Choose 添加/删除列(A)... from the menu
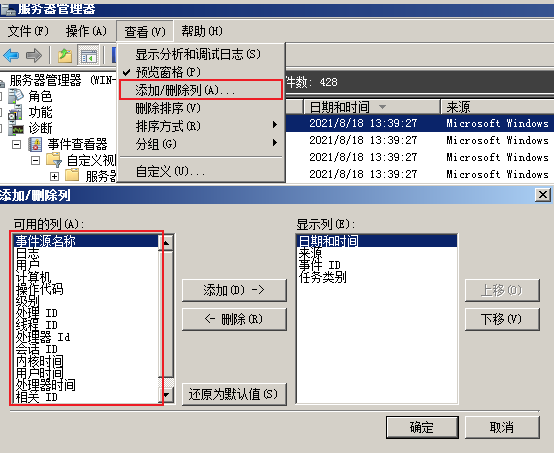Screen dimensions: 554x453 pos(201,90)
